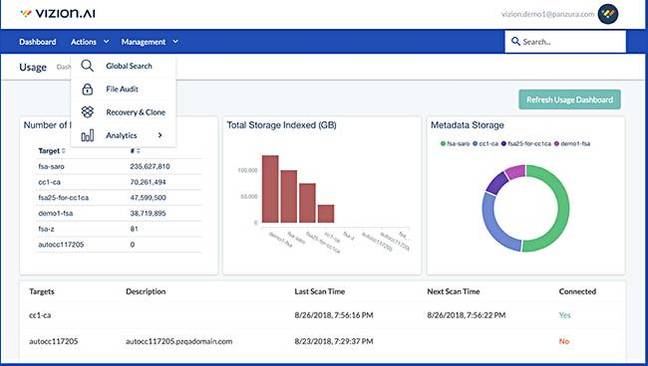Open the user avatar menu
Image resolution: width=648 pixels, height=366 pixels.
(608, 14)
